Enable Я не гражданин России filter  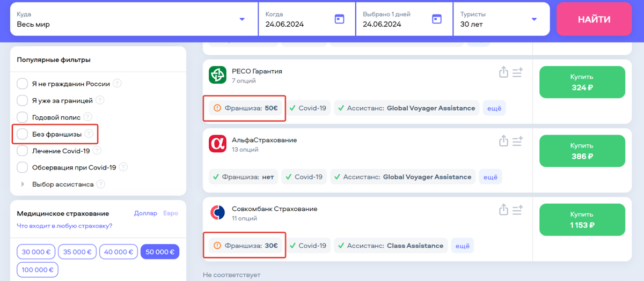(22, 84)
